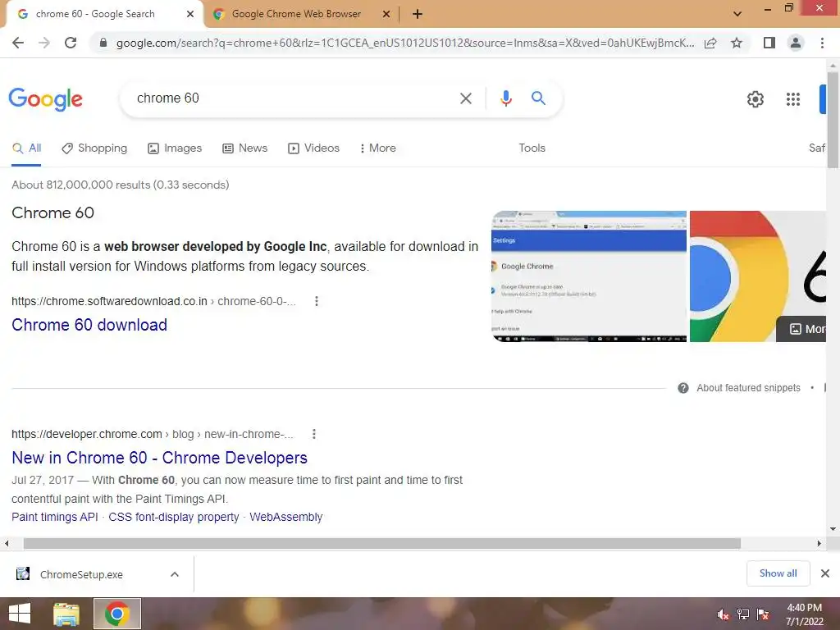
Task: Click the muted volume tray icon
Action: (x=724, y=614)
